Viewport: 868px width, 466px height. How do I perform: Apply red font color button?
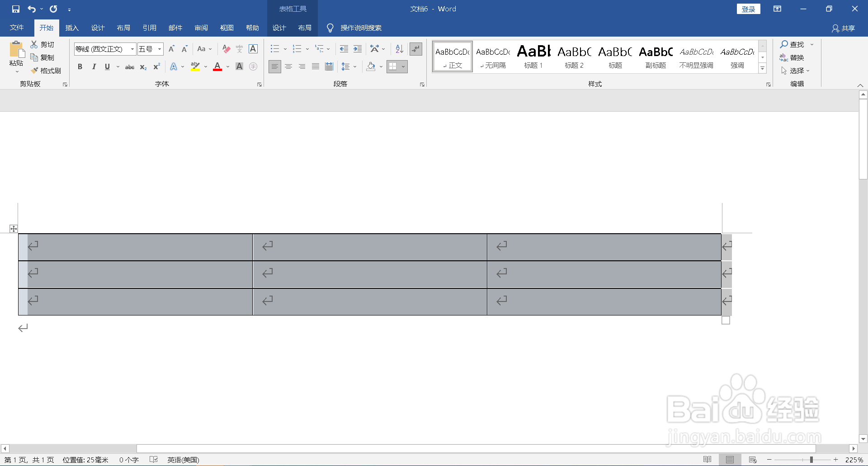[217, 67]
